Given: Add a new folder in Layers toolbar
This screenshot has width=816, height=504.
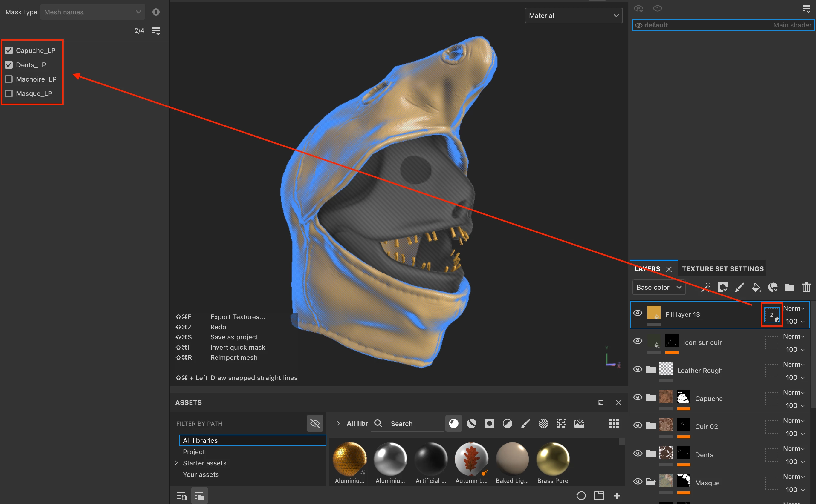Looking at the screenshot, I should coord(789,287).
